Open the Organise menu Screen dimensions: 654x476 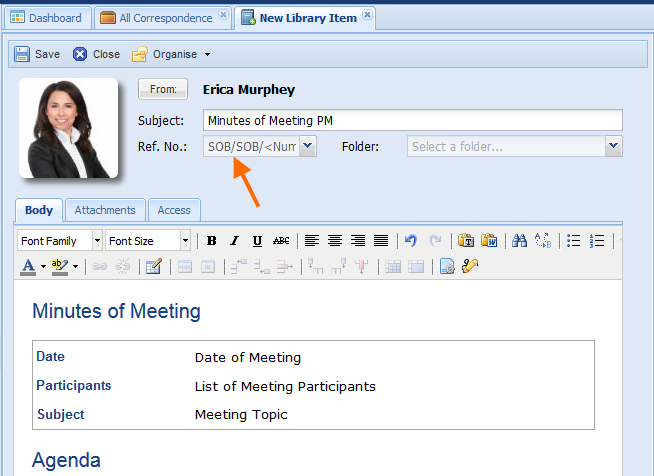point(171,54)
